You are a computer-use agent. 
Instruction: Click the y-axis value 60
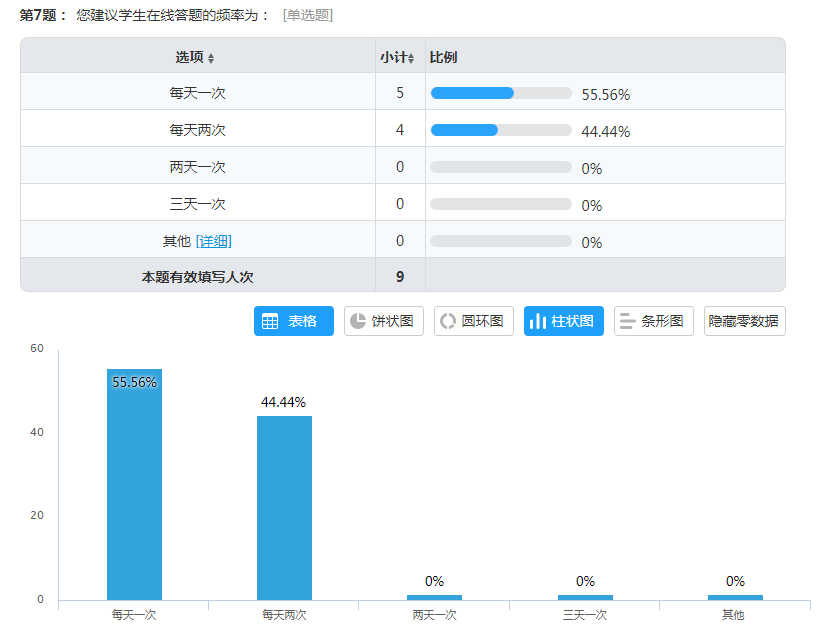tap(37, 348)
